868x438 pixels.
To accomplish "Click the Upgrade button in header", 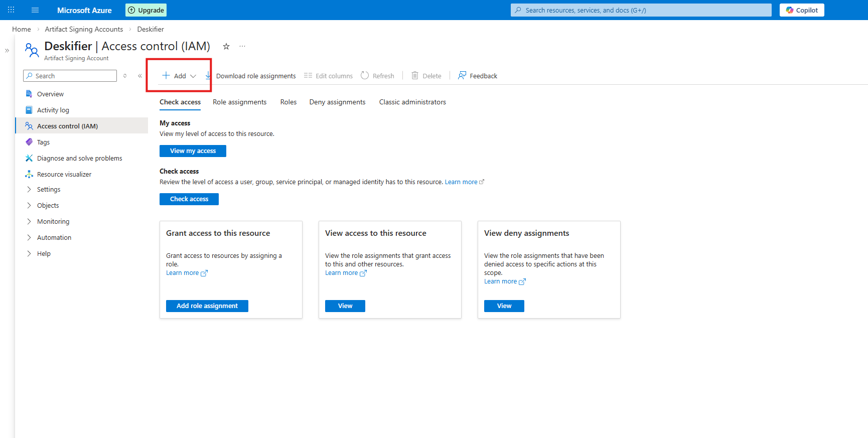I will click(146, 10).
